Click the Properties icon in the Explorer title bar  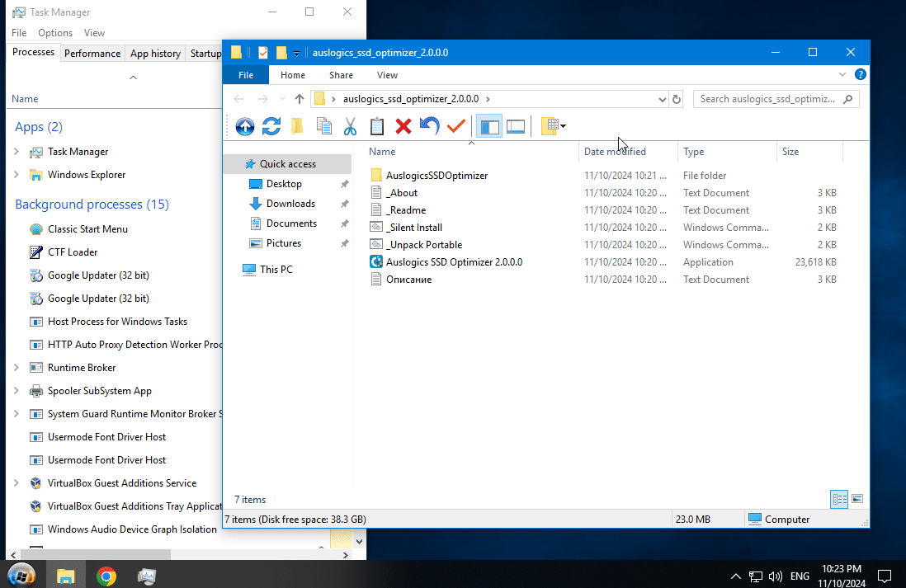[x=263, y=53]
